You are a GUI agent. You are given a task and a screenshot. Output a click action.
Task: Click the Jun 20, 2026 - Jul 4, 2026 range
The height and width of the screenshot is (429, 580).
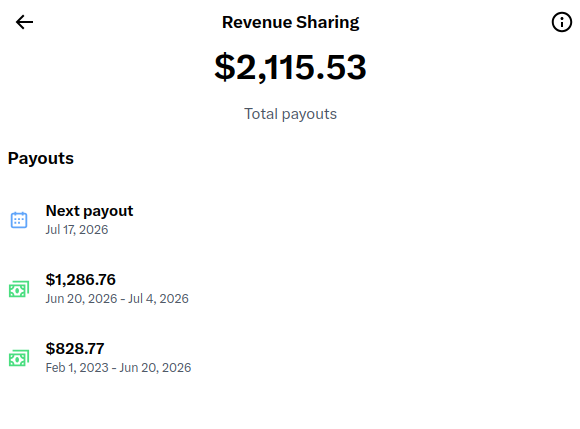click(x=117, y=299)
